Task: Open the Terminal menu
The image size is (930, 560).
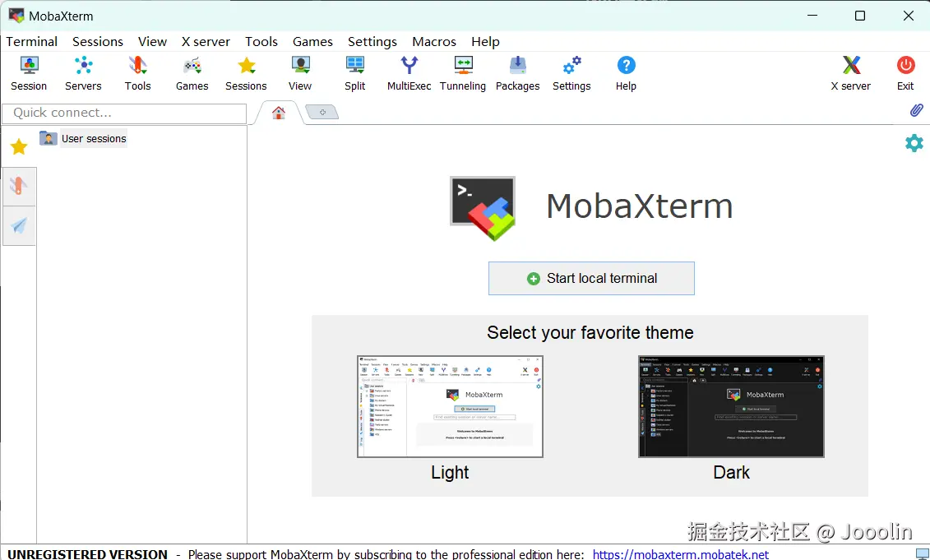Action: pyautogui.click(x=32, y=41)
